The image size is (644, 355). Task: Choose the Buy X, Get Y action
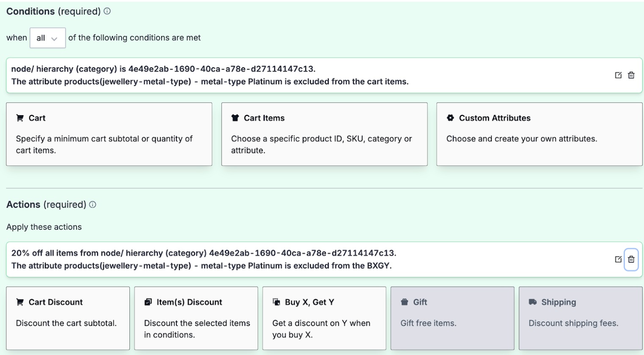pos(324,318)
